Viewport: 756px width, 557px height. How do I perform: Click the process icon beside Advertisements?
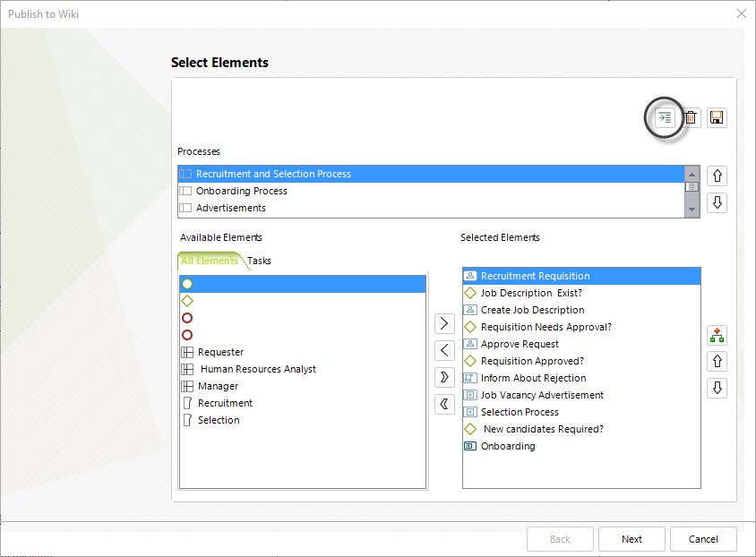point(185,208)
